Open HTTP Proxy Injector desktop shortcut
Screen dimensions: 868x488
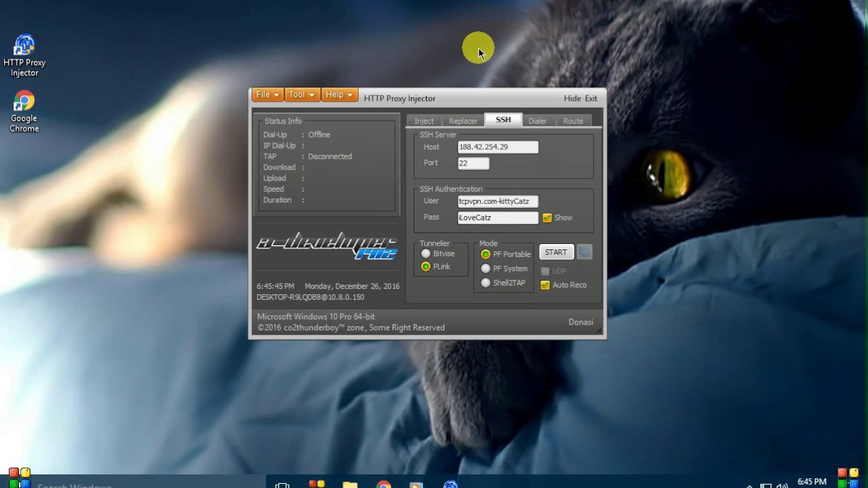click(24, 56)
